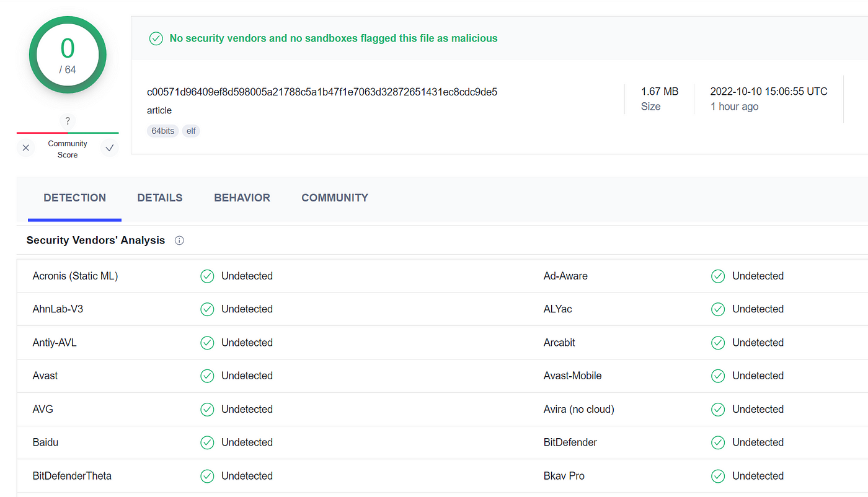Click the check icon in Avast-Mobile row
The height and width of the screenshot is (497, 868).
pos(718,376)
